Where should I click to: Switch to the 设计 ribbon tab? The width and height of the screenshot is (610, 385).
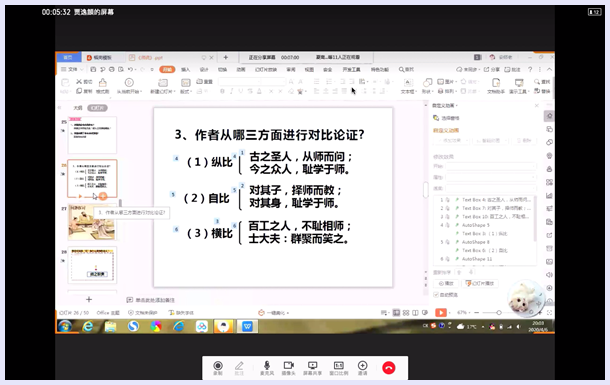(x=204, y=69)
